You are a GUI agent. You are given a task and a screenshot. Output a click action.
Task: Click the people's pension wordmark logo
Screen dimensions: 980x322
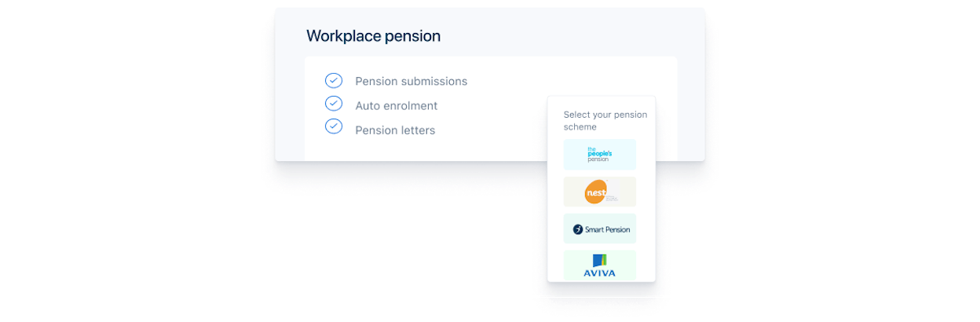pyautogui.click(x=598, y=155)
